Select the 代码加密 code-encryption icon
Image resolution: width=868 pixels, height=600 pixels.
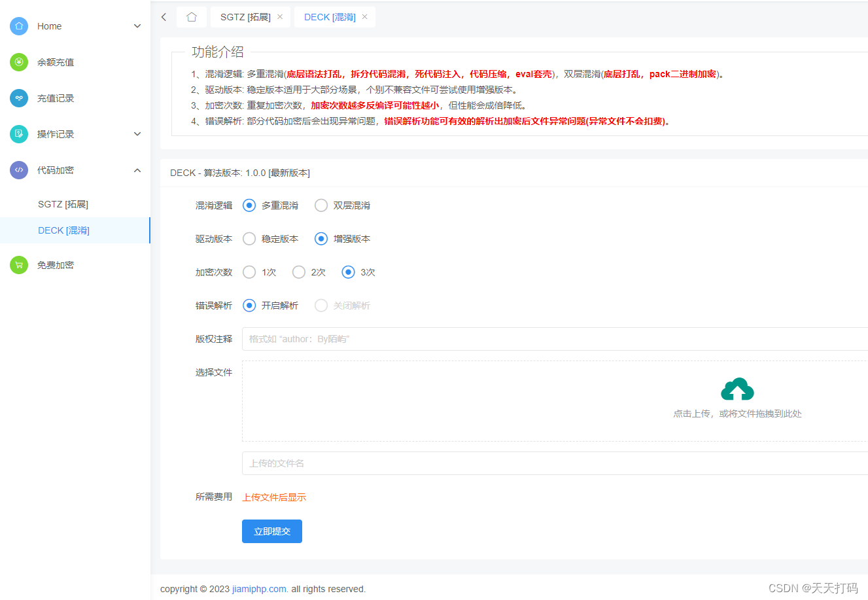click(x=20, y=169)
